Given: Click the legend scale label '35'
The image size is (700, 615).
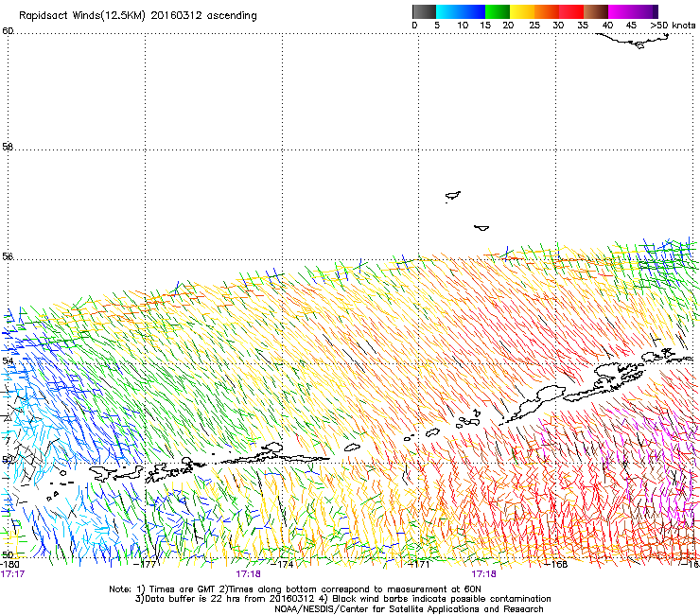Looking at the screenshot, I should pos(583,26).
